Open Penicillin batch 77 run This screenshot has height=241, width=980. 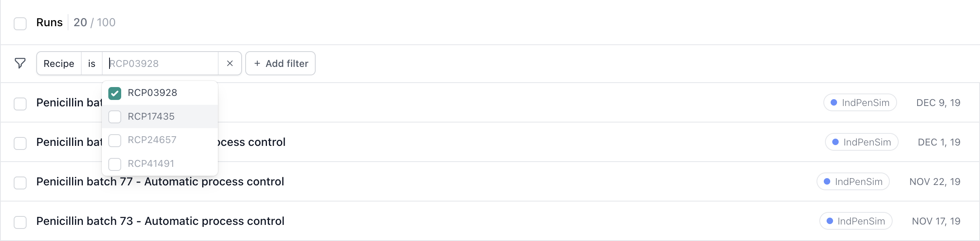point(160,182)
